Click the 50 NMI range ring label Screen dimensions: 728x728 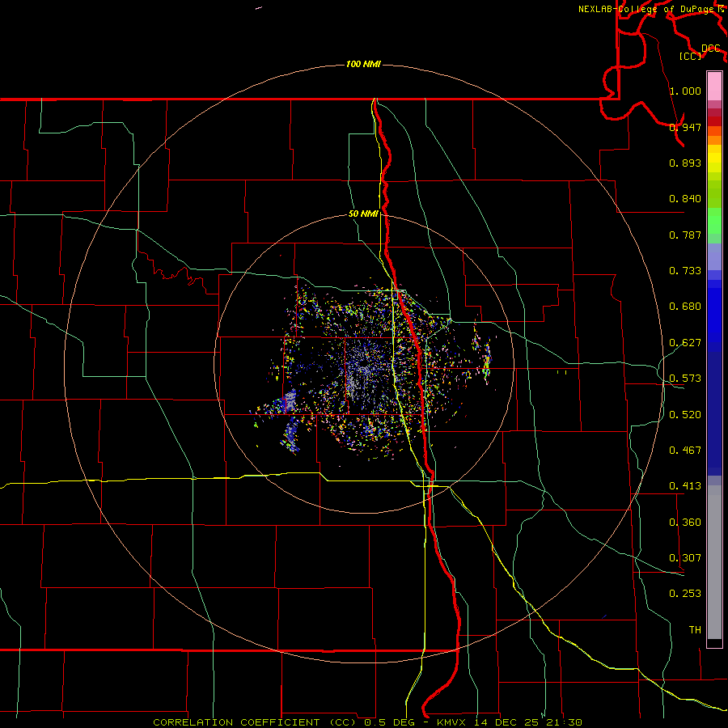[x=363, y=214]
